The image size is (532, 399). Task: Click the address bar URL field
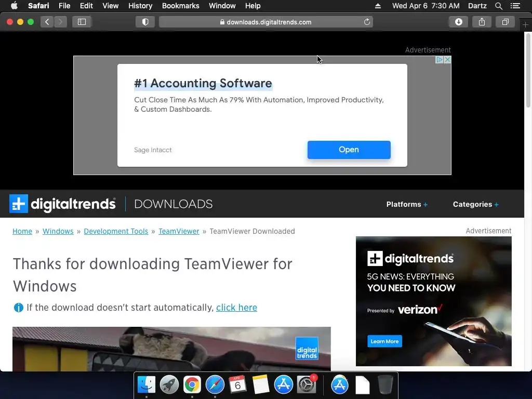(265, 22)
